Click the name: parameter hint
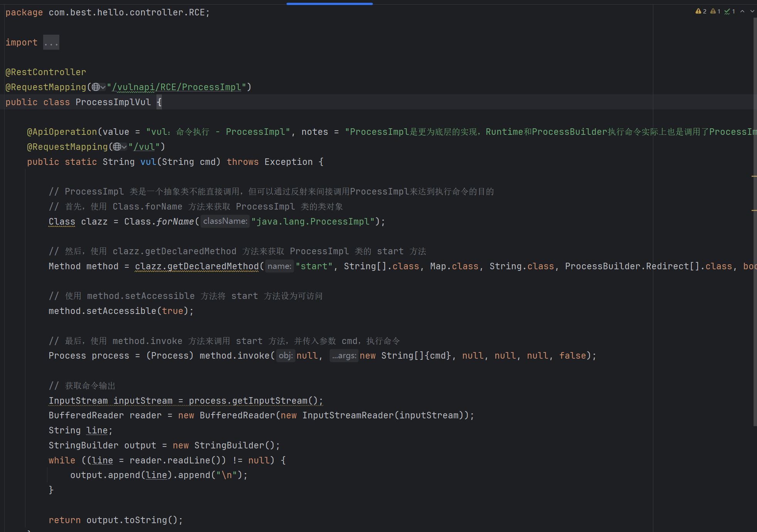 tap(279, 267)
